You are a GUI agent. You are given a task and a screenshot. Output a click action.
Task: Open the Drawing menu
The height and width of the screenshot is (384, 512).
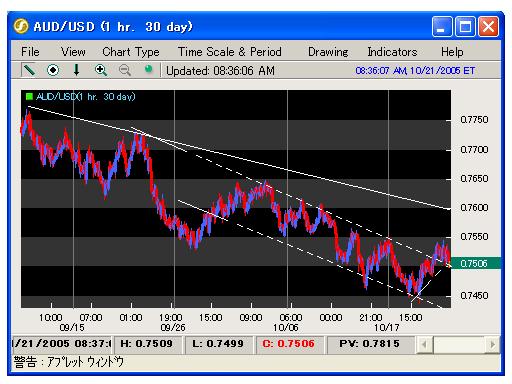pos(328,52)
